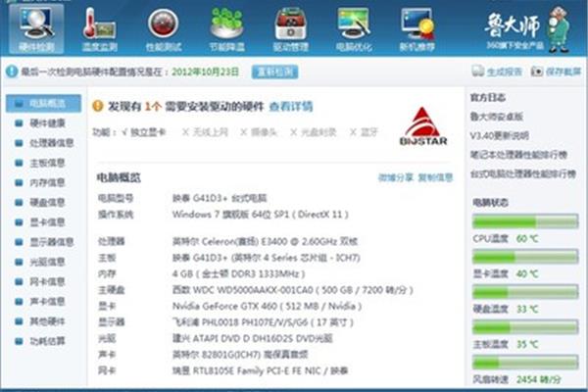
Task: Open the 鲁大师安卓版 link
Action: pos(497,117)
